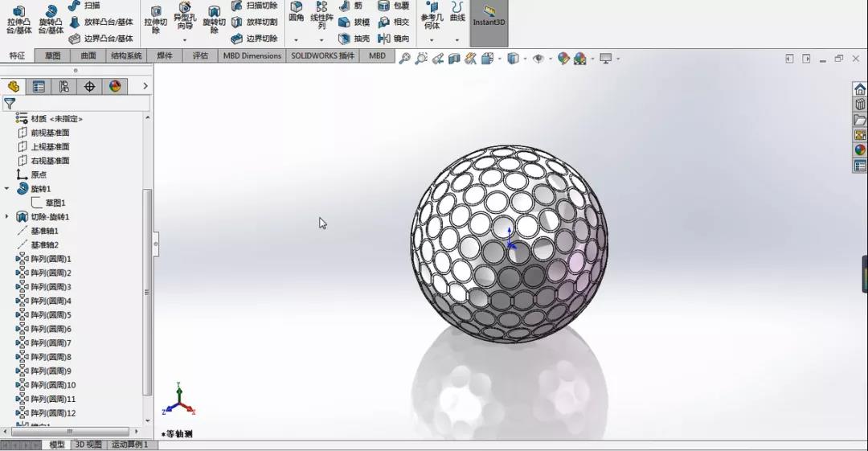Toggle the feature tree filter funnel
This screenshot has width=868, height=451.
tap(10, 103)
